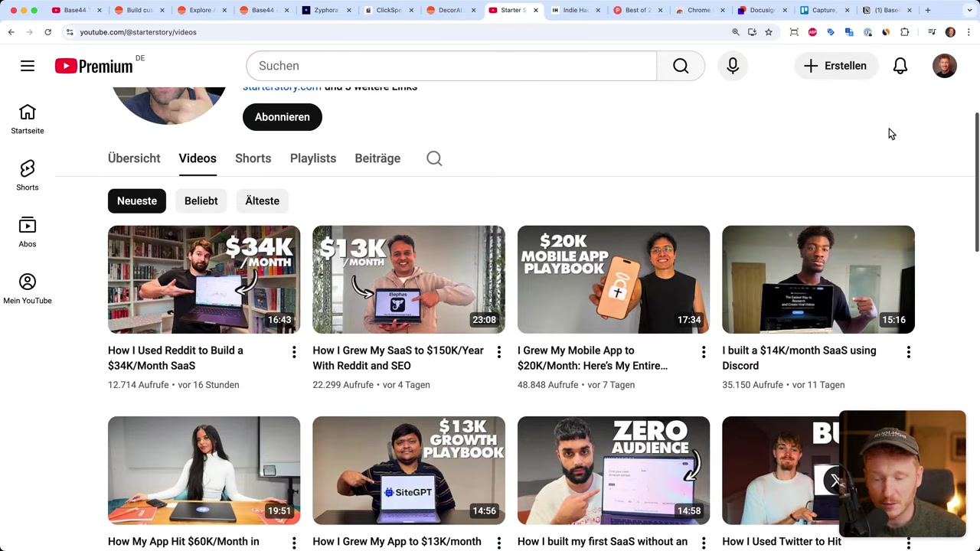Click the browser zoom magnifier icon

click(736, 32)
